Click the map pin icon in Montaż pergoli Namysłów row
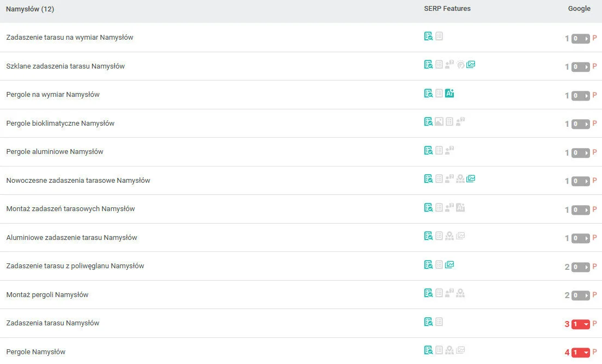The height and width of the screenshot is (364, 602). click(460, 293)
